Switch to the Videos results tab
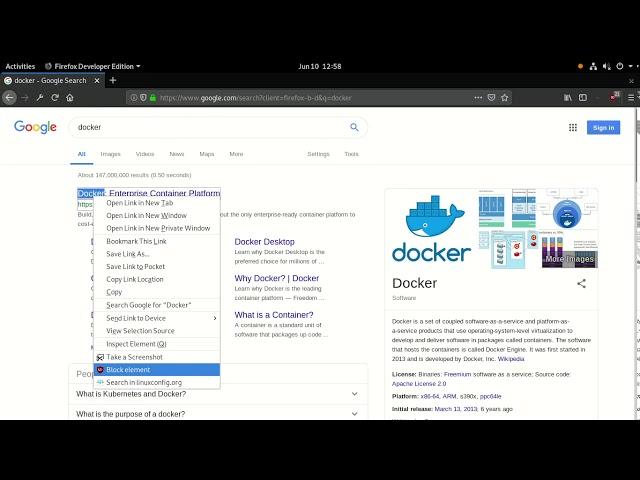 (145, 154)
